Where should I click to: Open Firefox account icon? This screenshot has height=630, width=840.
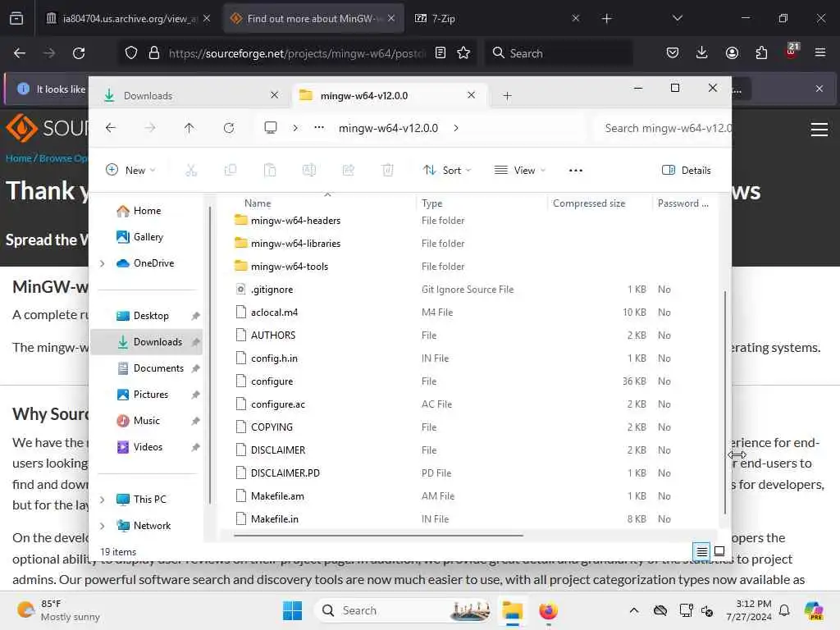[732, 52]
